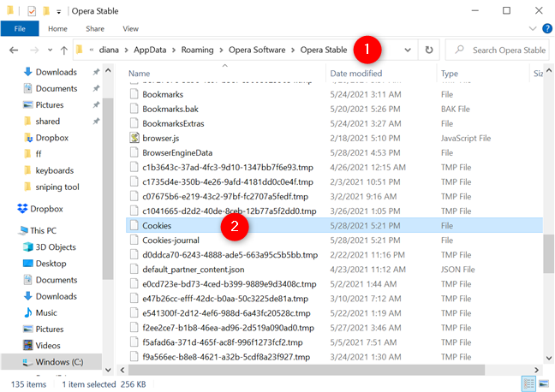This screenshot has height=392, width=555.
Task: Go up one folder level arrow
Action: pos(64,50)
